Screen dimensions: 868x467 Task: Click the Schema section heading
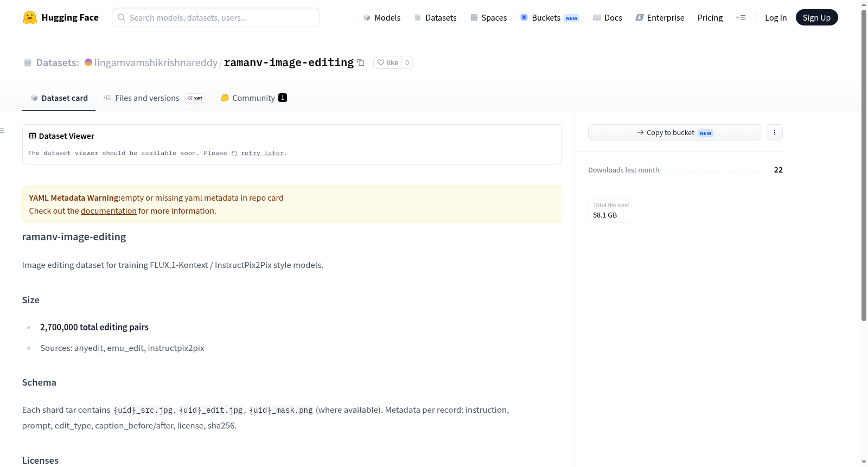click(x=39, y=382)
